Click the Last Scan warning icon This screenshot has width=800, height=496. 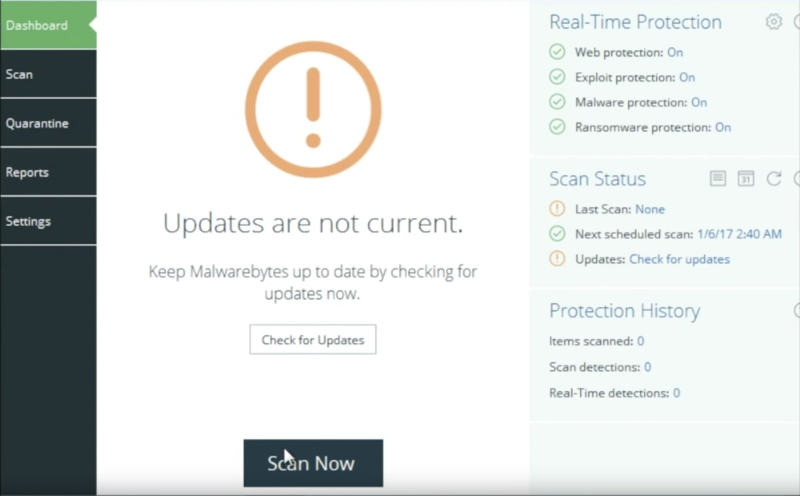click(x=557, y=209)
